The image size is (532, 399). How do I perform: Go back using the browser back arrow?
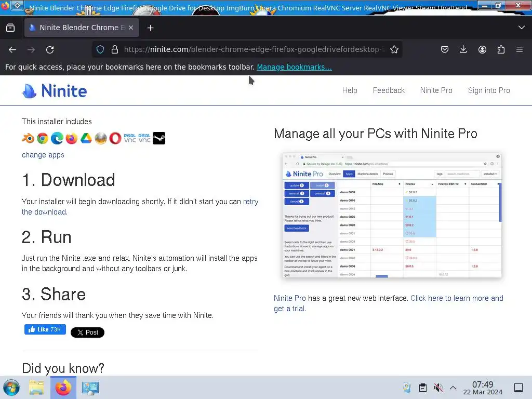point(12,50)
